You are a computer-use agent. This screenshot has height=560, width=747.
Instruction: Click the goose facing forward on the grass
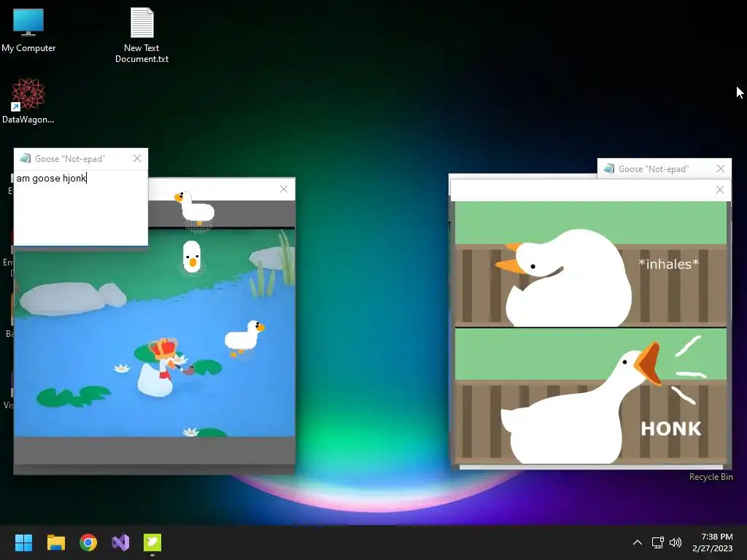click(x=192, y=257)
